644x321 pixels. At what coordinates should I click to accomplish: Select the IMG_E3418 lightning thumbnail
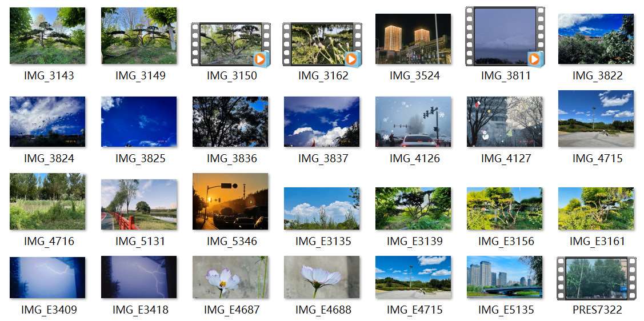pyautogui.click(x=139, y=278)
